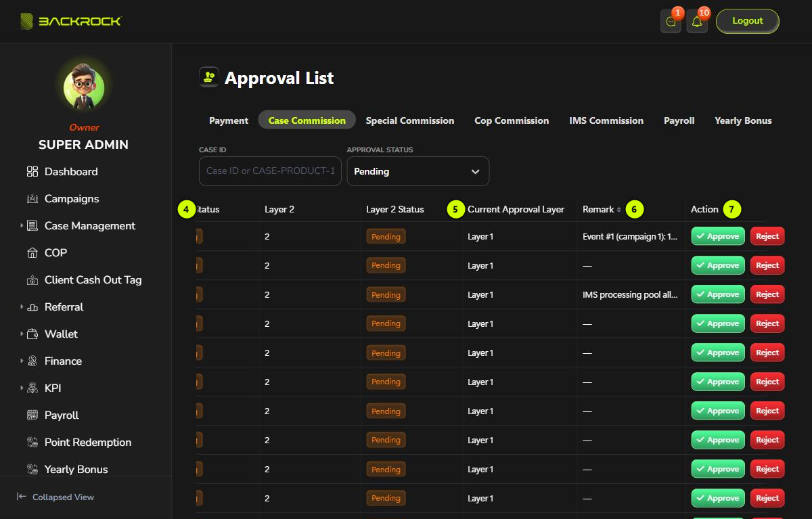812x519 pixels.
Task: Open the Approval Status dropdown showing Pending
Action: 418,171
